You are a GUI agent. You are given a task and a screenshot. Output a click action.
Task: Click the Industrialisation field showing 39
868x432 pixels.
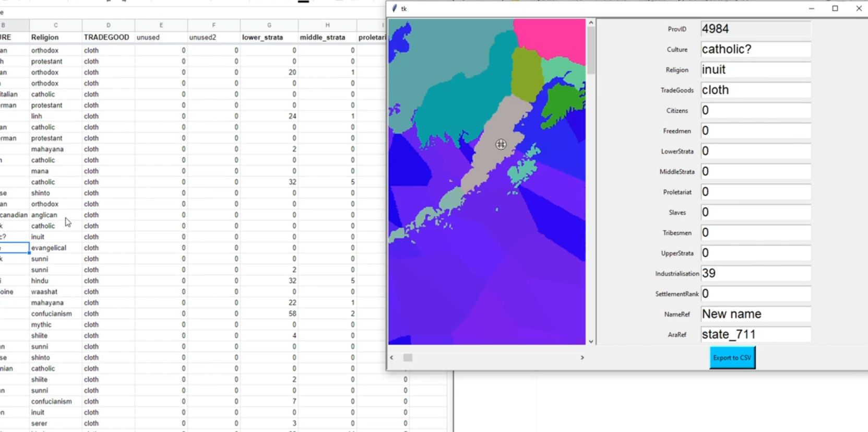pos(756,273)
